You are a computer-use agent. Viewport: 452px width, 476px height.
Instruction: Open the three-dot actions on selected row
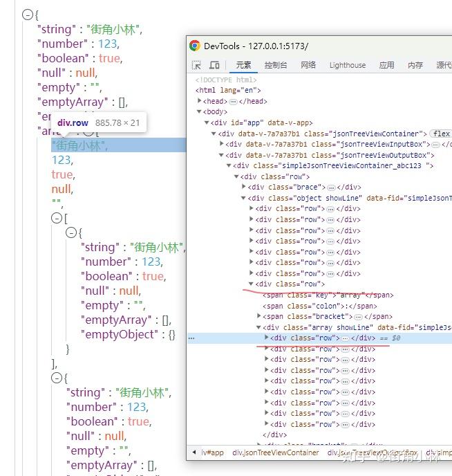pos(191,338)
